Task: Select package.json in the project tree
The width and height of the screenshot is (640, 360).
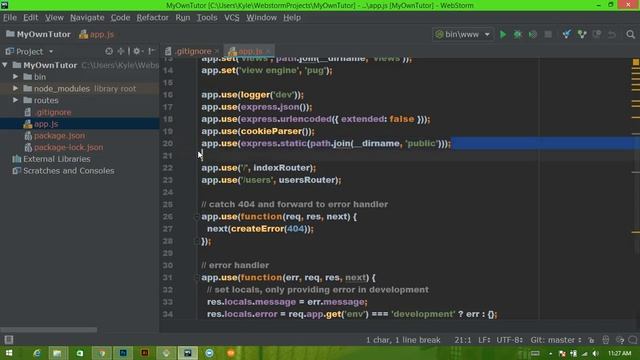Action: 59,136
